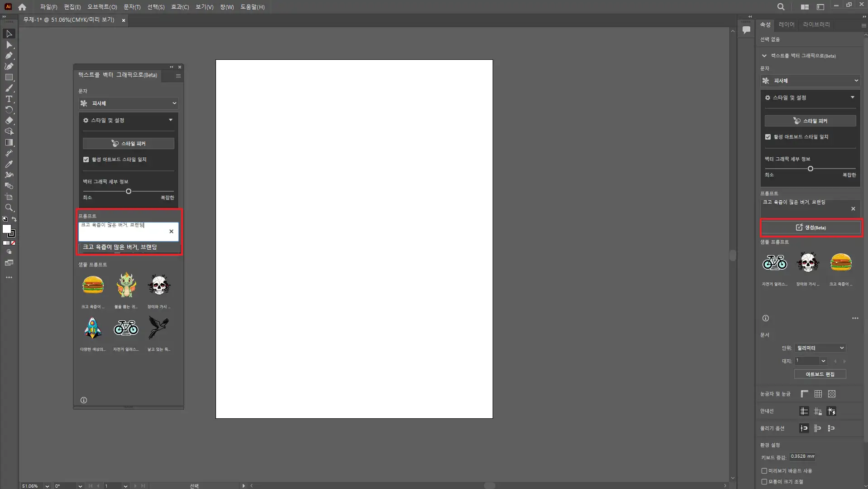Open the 파일(F) menu

[48, 7]
